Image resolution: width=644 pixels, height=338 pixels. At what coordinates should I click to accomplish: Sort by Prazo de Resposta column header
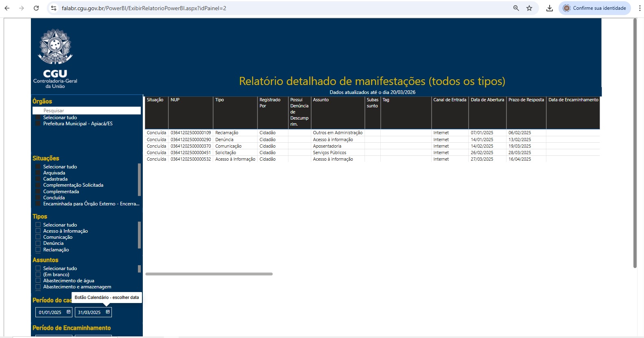point(526,113)
